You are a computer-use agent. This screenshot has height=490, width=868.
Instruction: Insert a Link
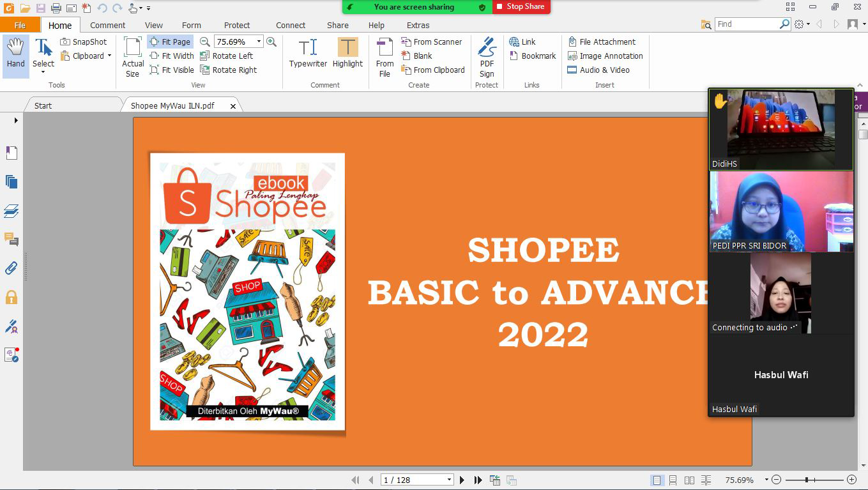(x=522, y=42)
